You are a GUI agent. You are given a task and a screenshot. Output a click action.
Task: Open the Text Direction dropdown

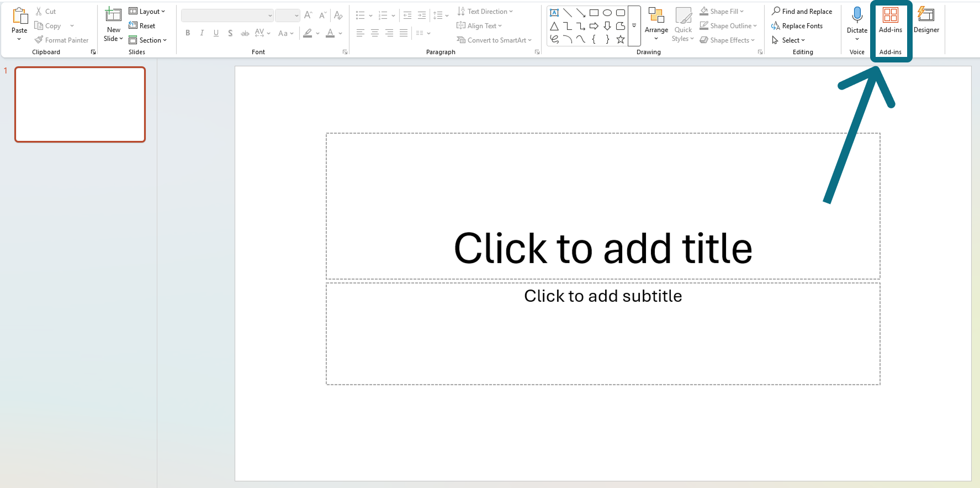coord(485,11)
